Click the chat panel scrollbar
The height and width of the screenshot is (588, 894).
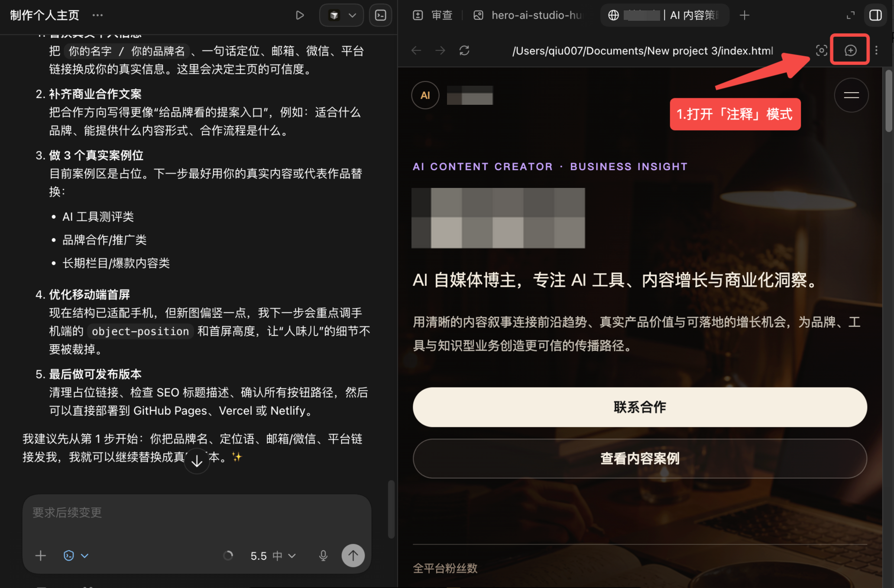tap(391, 509)
